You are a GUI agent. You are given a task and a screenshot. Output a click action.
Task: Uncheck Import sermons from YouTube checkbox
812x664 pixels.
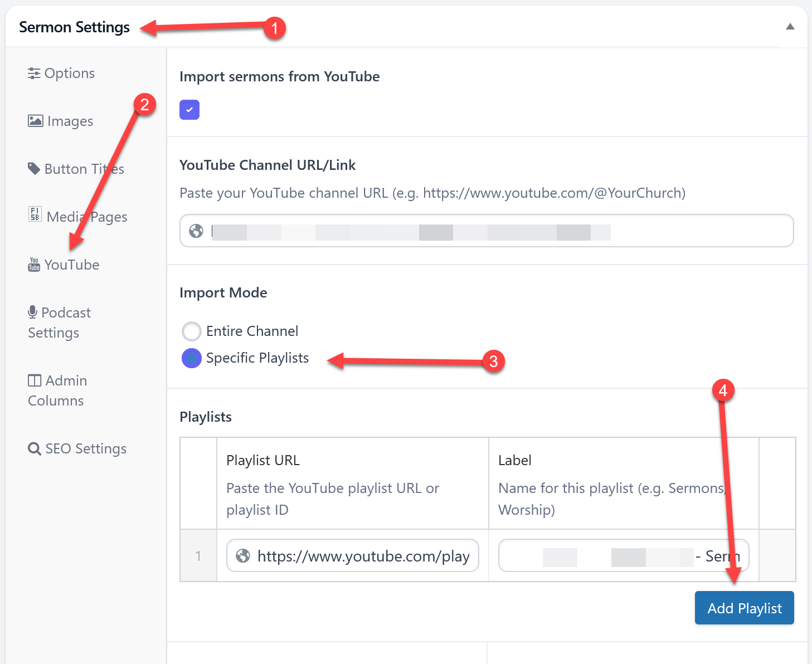[189, 110]
